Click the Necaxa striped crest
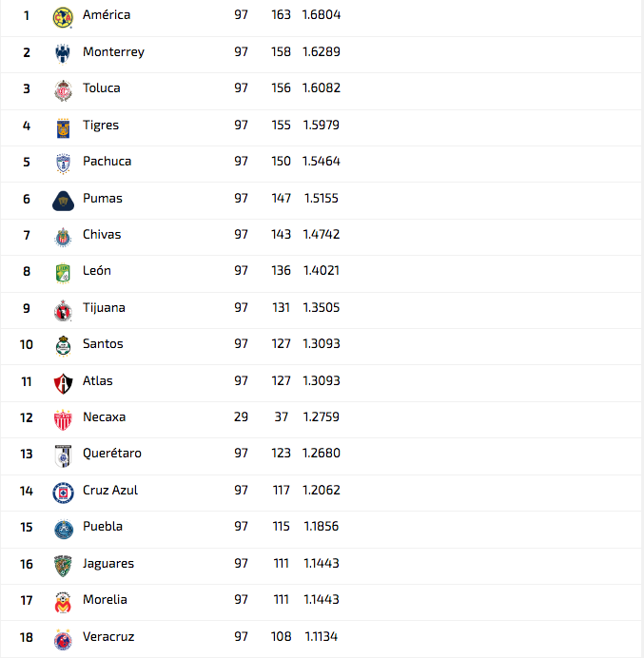 (63, 420)
